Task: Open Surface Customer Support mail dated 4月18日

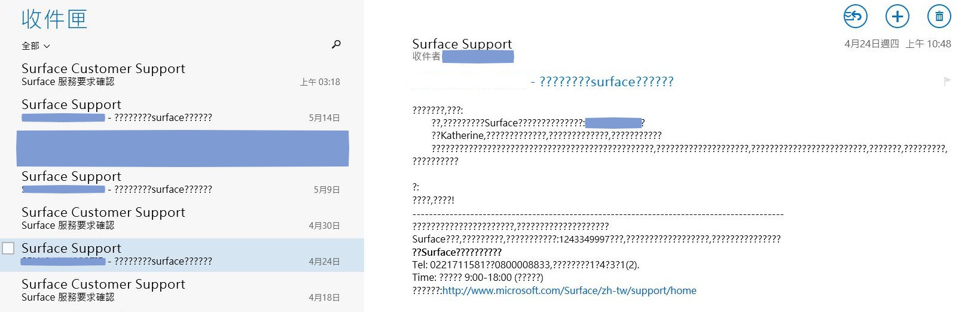Action: tap(179, 290)
